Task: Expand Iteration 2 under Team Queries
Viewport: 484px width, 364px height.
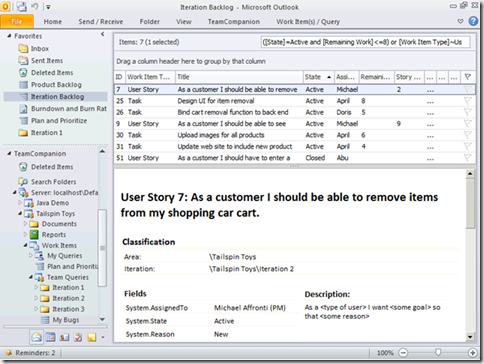Action: tap(36, 298)
